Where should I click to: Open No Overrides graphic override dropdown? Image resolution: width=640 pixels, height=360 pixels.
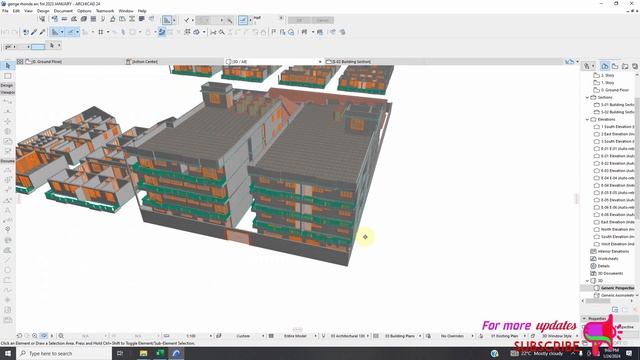point(472,336)
